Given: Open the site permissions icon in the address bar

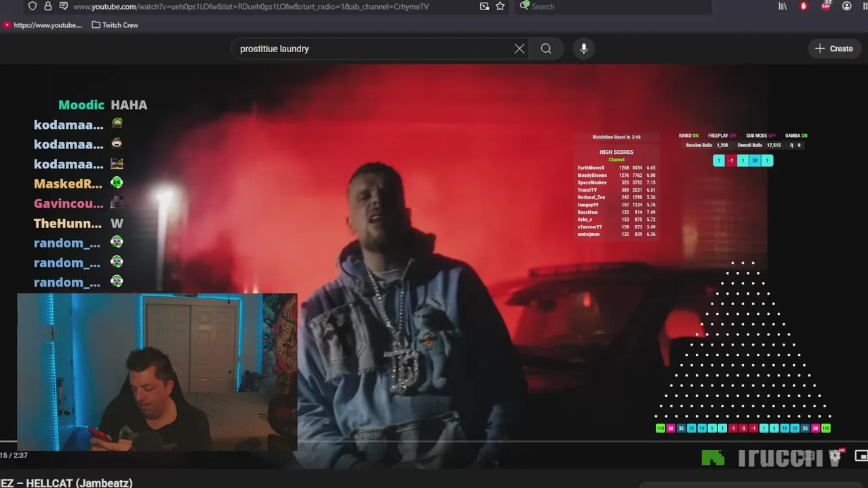Looking at the screenshot, I should (63, 6).
